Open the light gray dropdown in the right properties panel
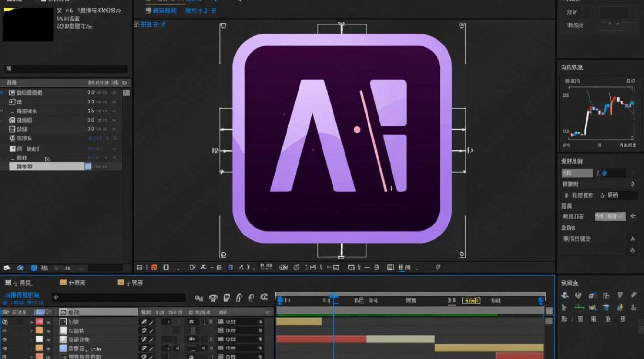Screen dimensions: 644x359 click(610, 216)
